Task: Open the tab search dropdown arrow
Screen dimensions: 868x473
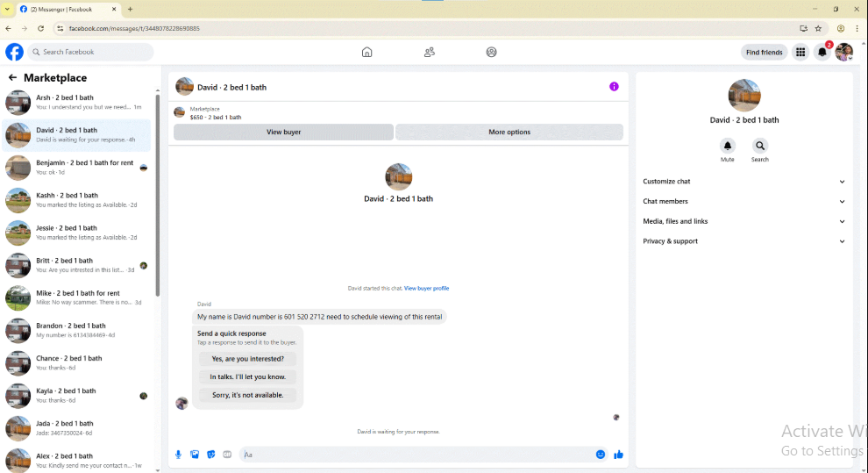Action: 7,9
